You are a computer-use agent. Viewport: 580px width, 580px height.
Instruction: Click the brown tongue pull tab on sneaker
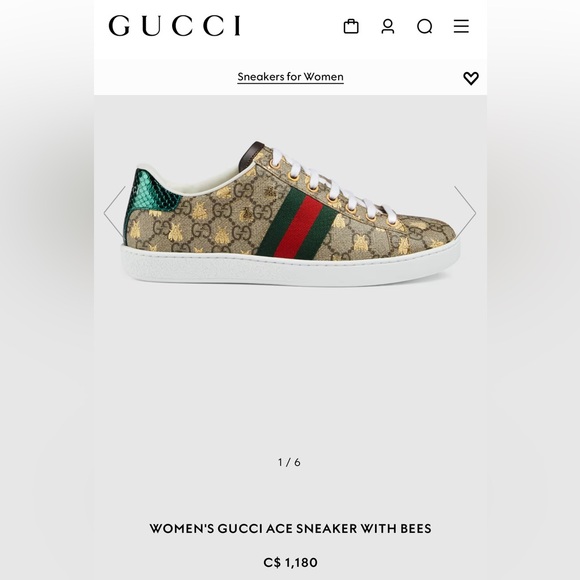(x=250, y=155)
